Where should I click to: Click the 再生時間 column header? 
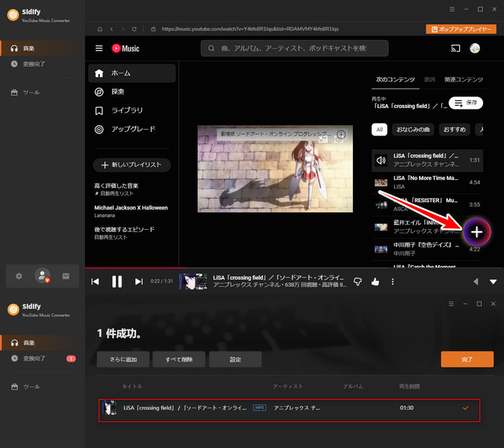pyautogui.click(x=409, y=387)
